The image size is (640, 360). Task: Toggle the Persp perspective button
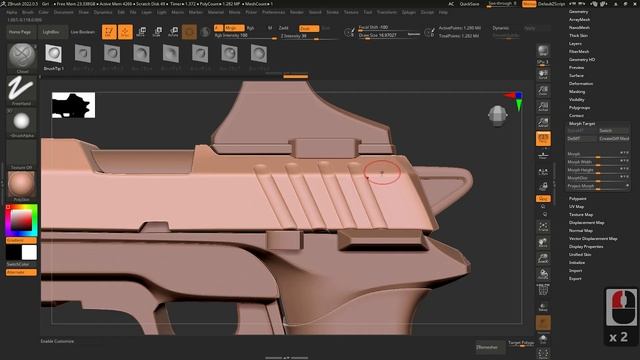point(543,139)
